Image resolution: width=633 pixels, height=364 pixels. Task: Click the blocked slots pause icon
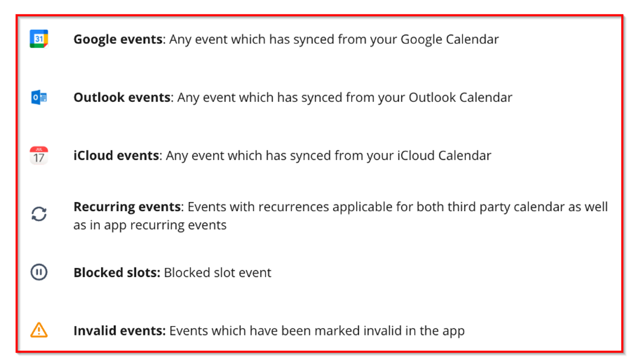39,272
